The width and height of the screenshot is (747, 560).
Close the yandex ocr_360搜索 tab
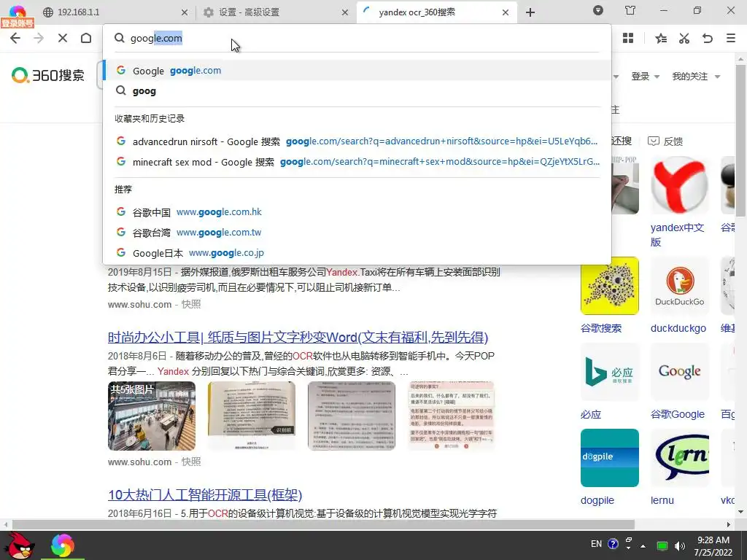point(506,12)
